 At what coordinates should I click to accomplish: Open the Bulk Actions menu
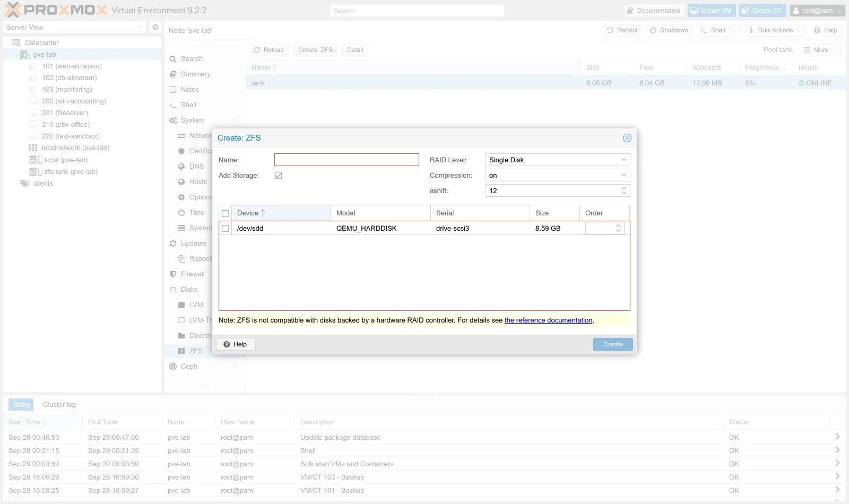tap(775, 30)
